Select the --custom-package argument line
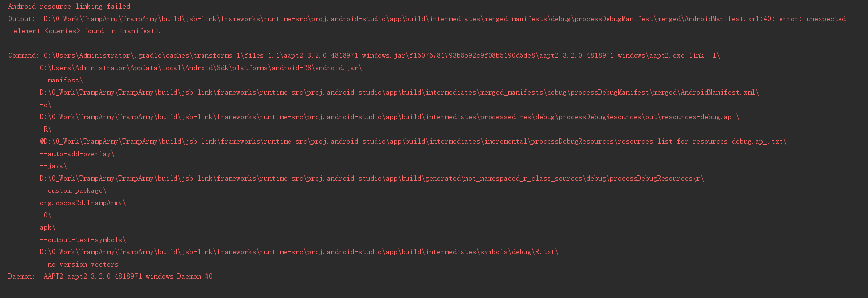The width and height of the screenshot is (868, 298). 73,191
